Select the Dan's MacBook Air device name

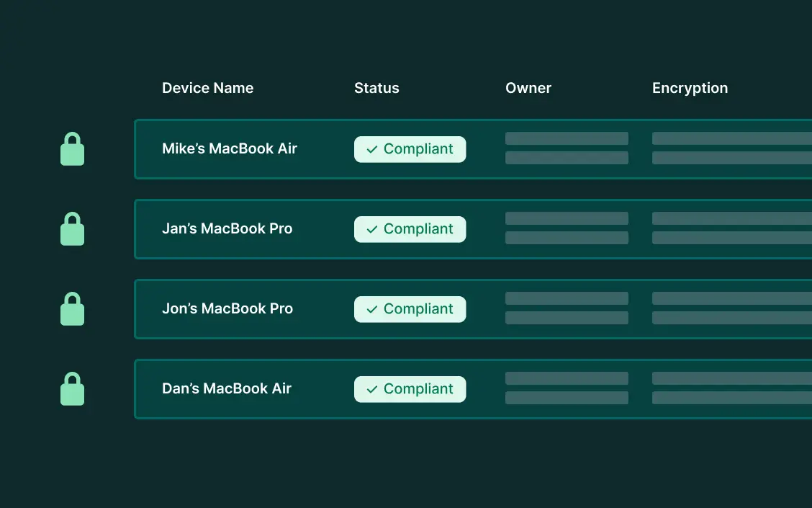pyautogui.click(x=227, y=389)
